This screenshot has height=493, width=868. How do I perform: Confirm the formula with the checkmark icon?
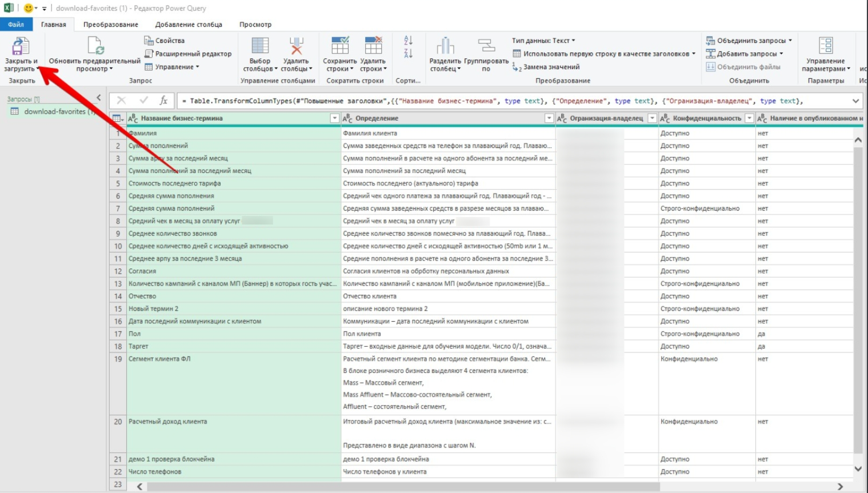tap(143, 101)
